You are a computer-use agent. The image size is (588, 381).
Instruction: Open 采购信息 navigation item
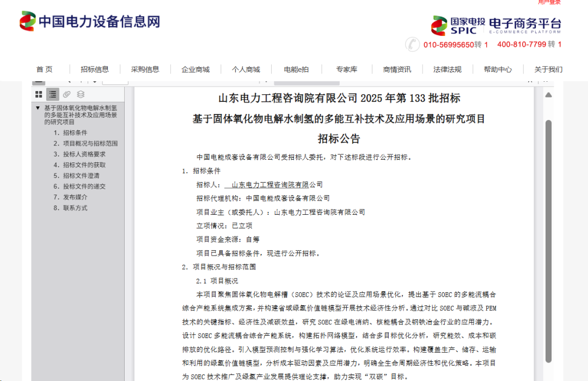click(145, 69)
